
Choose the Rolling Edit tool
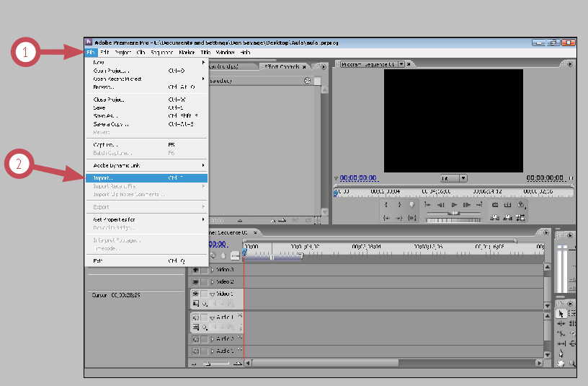pos(572,323)
